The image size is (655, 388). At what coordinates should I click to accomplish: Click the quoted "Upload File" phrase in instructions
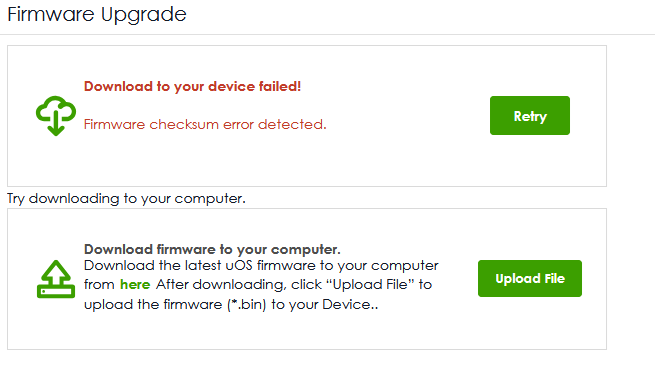click(370, 284)
